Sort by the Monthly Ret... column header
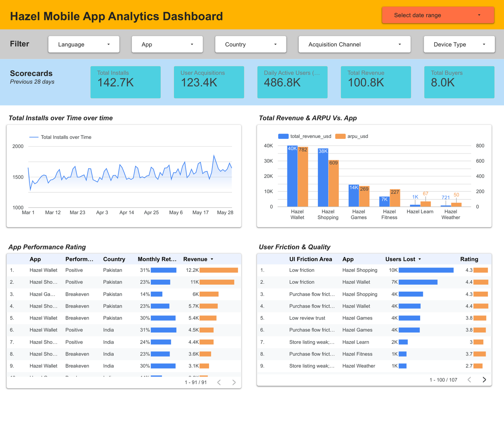The height and width of the screenshot is (421, 504). (x=157, y=259)
